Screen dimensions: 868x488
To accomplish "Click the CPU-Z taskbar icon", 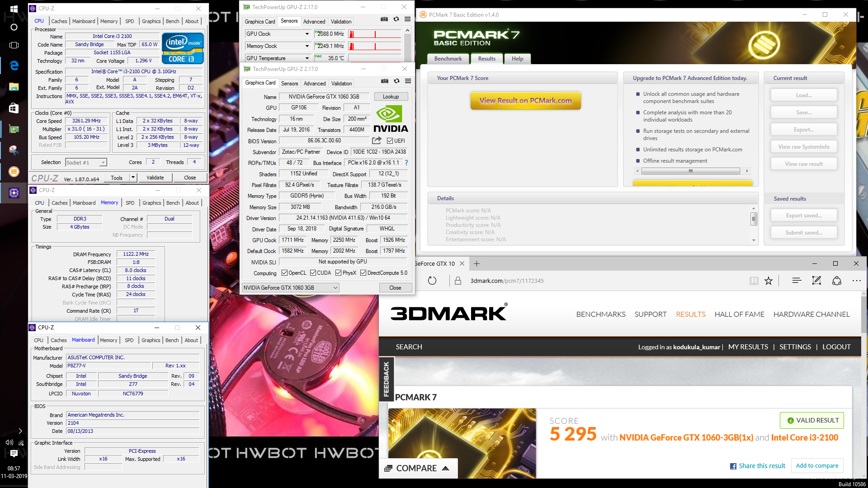I will coord(14,193).
